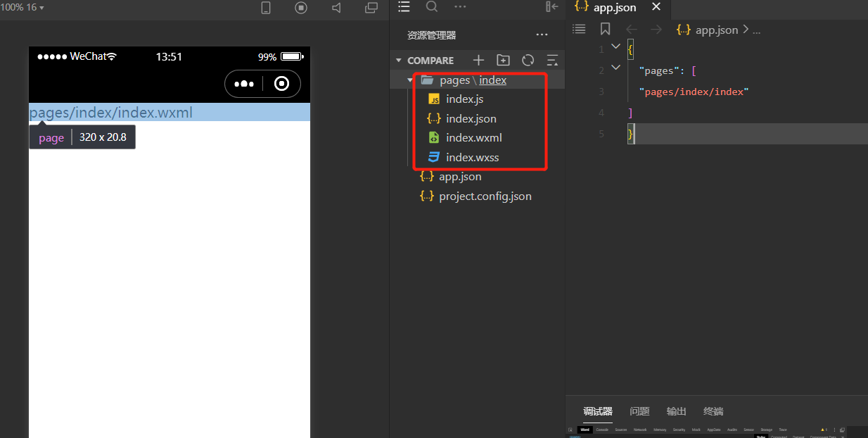868x438 pixels.
Task: Collapse the pages\index folder arrow
Action: coord(411,80)
